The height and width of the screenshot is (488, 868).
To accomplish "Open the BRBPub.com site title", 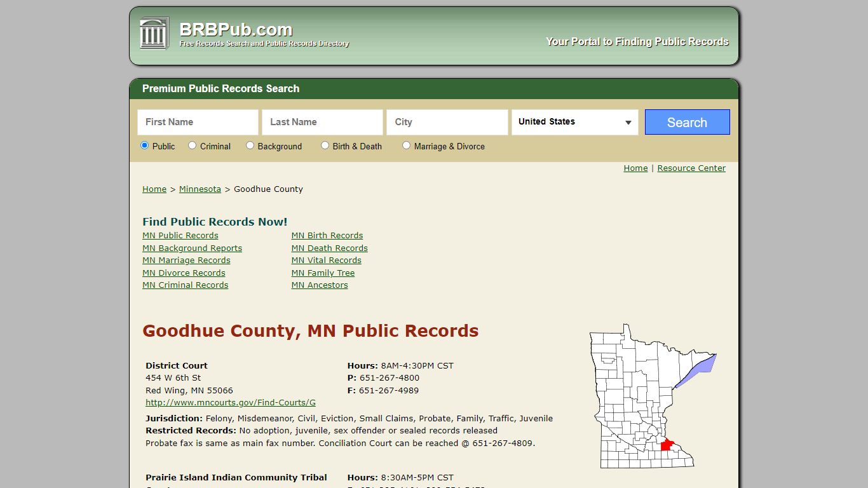I will [x=236, y=29].
